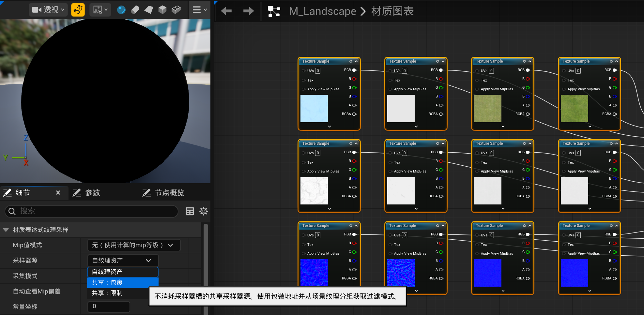Viewport: 644px width, 315px height.
Task: Click the M_Landscape breadcrumb
Action: coord(322,11)
